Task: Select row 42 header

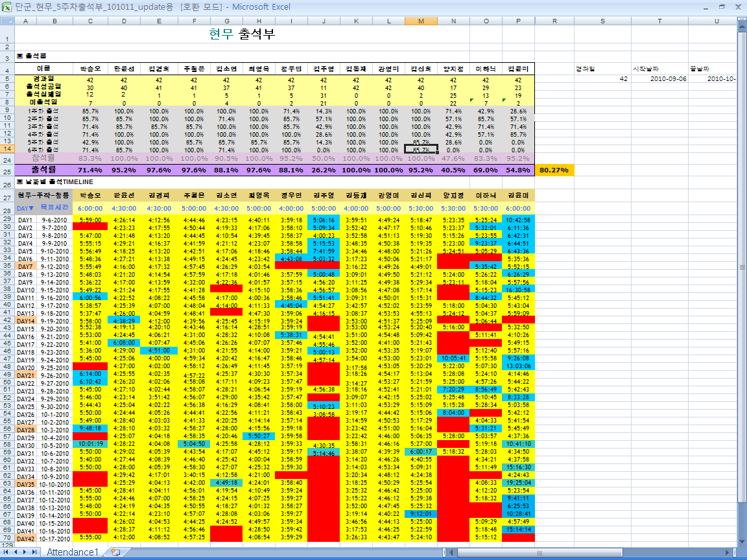Action: click(7, 320)
